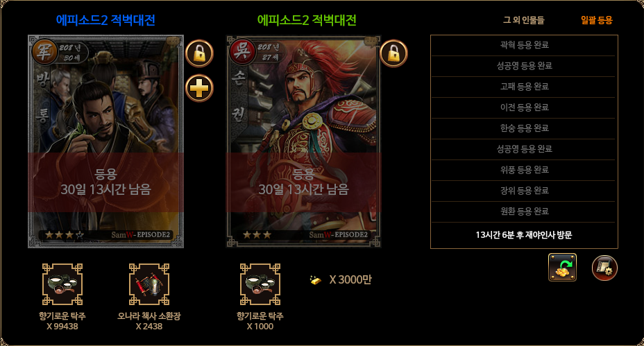
Task: Select the 향기로운 탁주 X 1000 item icon
Action: point(260,284)
